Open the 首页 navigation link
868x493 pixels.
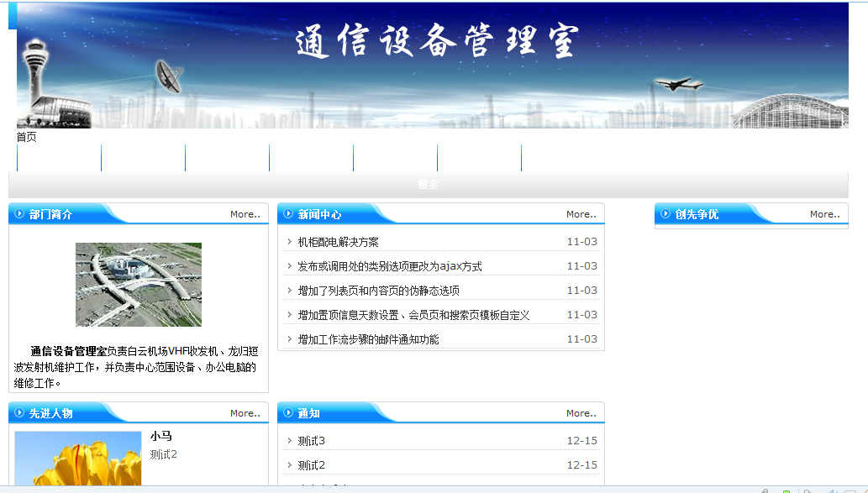(26, 137)
